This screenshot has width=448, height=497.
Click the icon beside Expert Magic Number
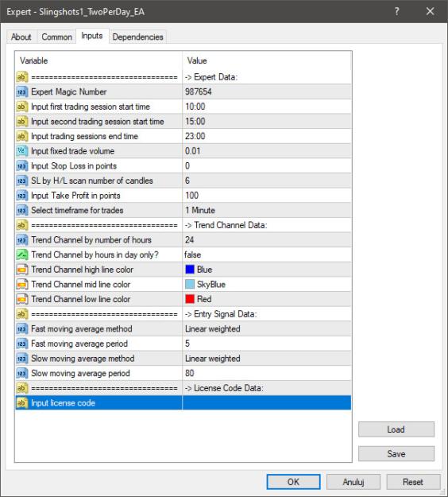pyautogui.click(x=22, y=92)
